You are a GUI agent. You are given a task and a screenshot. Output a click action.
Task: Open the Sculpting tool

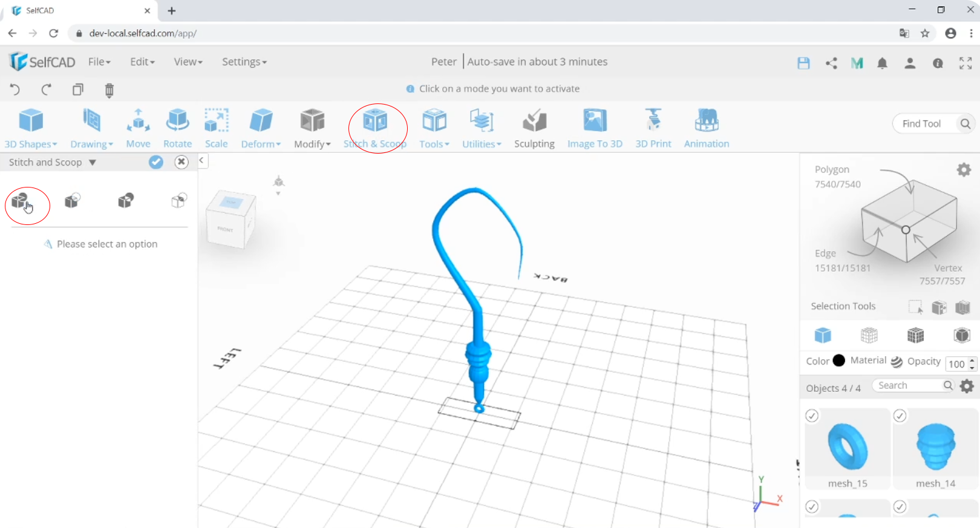coord(534,128)
